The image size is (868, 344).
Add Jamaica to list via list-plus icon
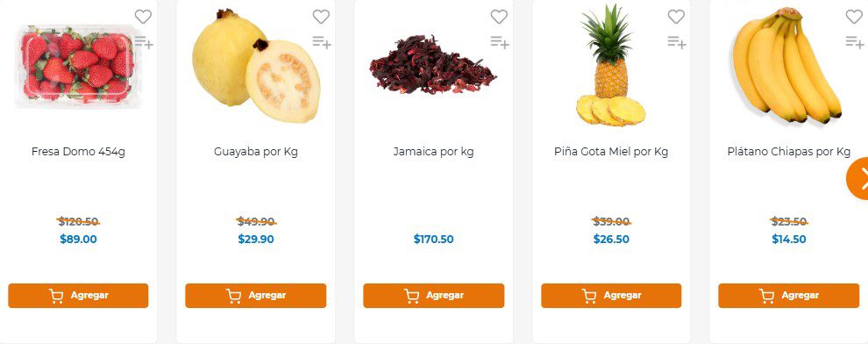tap(500, 42)
